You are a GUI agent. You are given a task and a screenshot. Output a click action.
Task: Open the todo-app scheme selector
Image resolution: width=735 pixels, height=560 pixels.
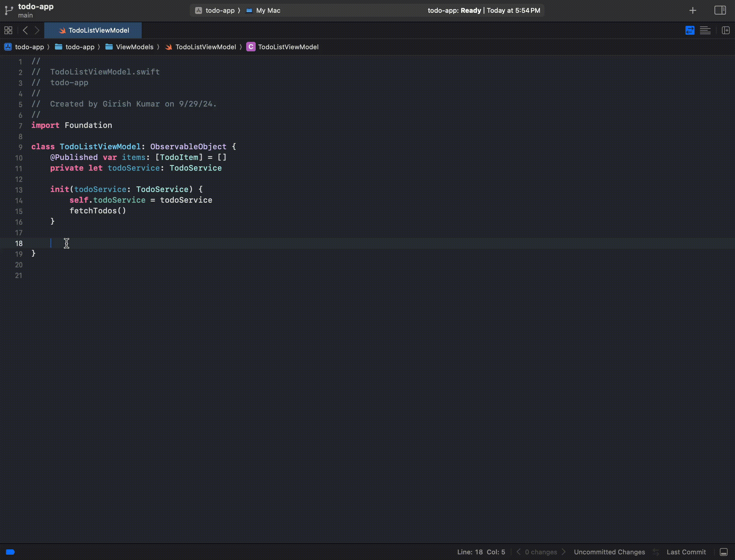point(219,10)
